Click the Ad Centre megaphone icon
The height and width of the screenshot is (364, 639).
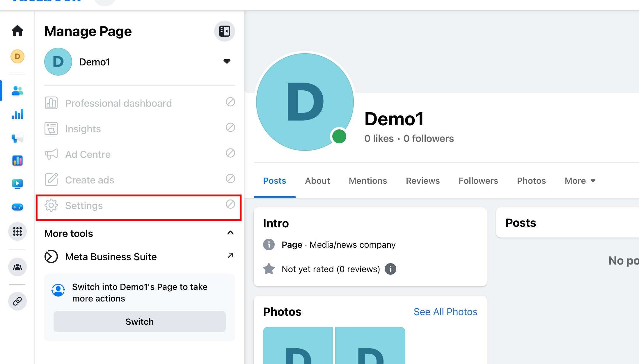tap(51, 154)
